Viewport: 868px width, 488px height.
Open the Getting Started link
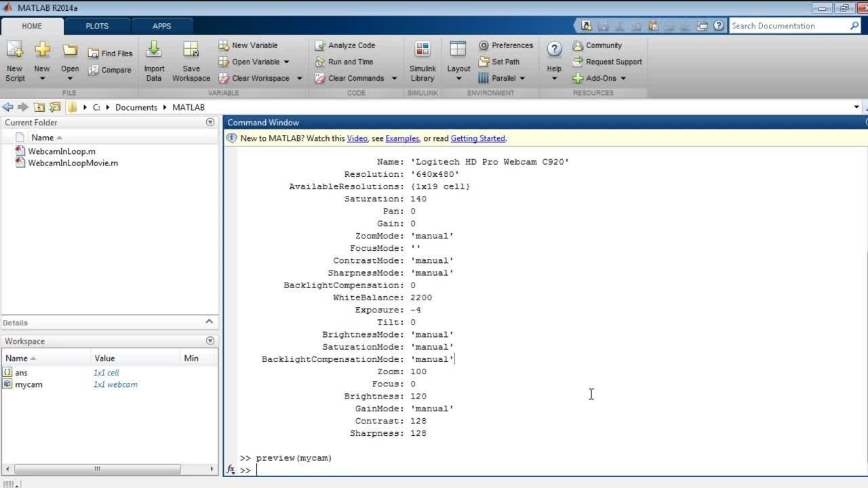478,138
